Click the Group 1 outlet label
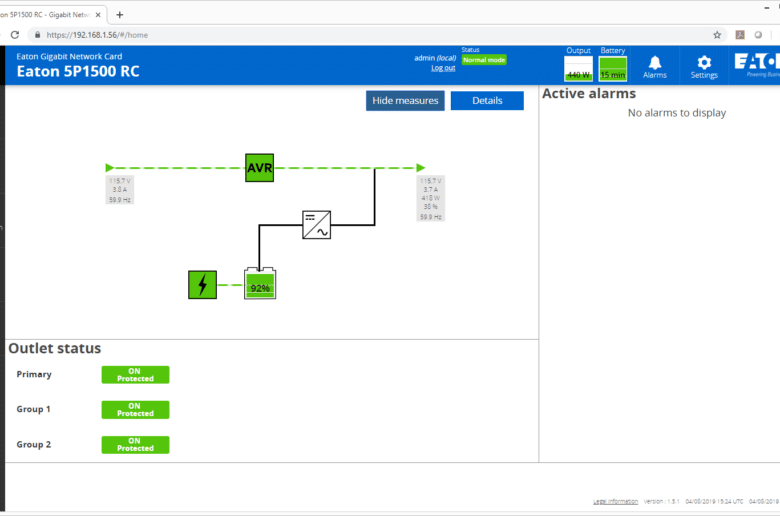Viewport: 780px width, 516px height. click(33, 409)
